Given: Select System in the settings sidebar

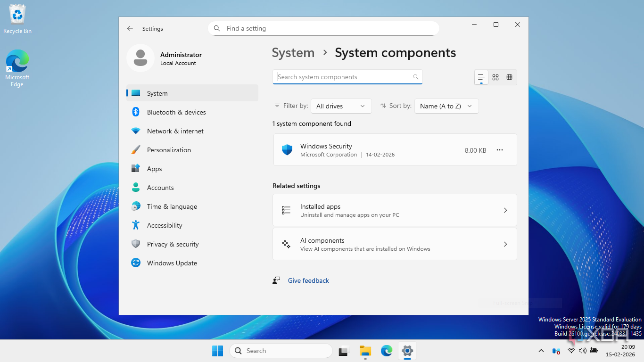Looking at the screenshot, I should (x=192, y=93).
